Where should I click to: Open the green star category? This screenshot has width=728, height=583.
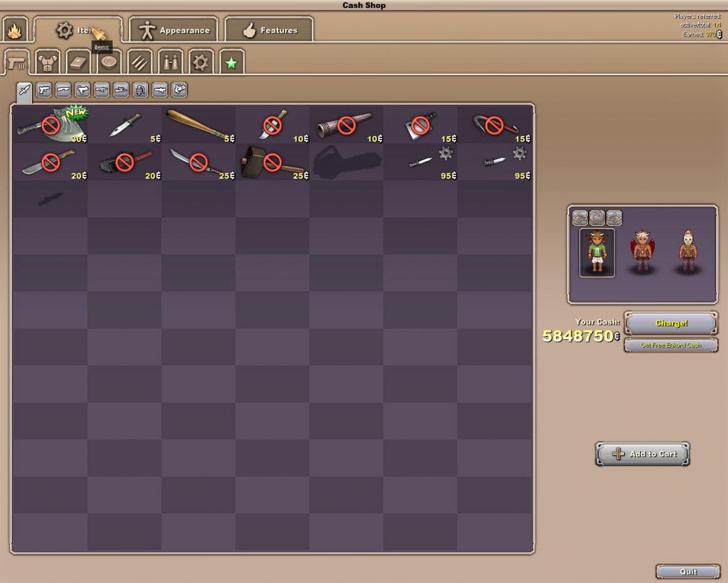(231, 62)
